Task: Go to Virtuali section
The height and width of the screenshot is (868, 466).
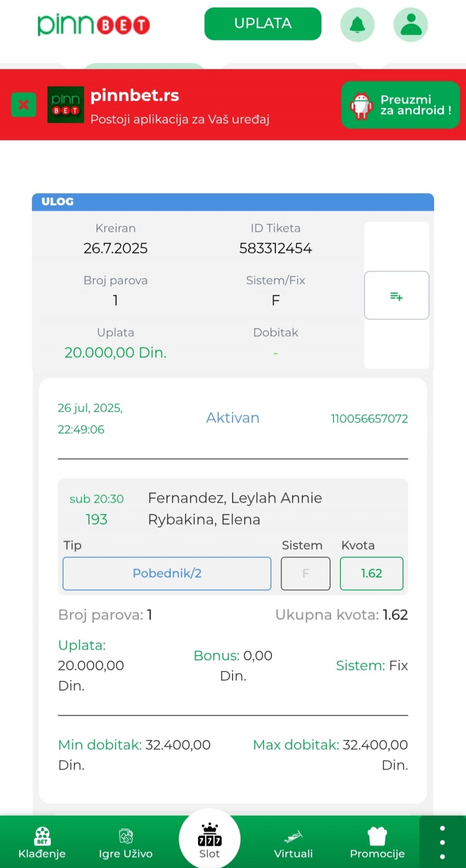Action: [x=293, y=842]
